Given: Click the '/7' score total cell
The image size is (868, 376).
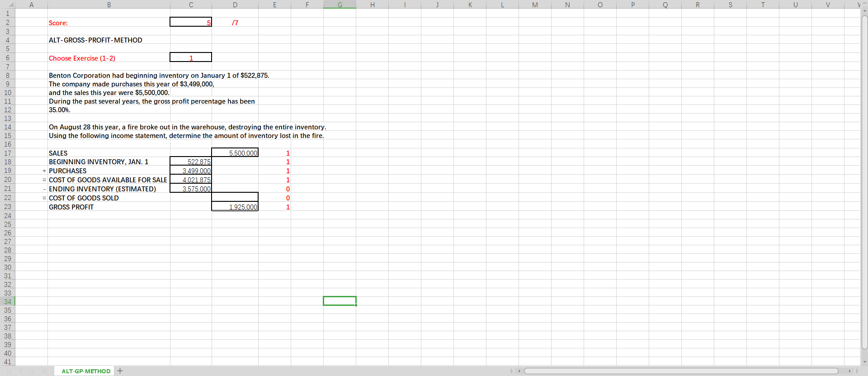Looking at the screenshot, I should pyautogui.click(x=235, y=23).
